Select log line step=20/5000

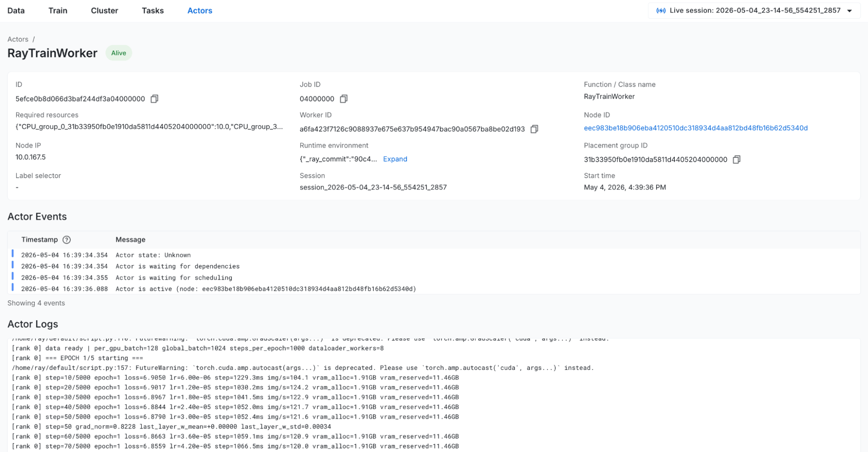(x=235, y=388)
